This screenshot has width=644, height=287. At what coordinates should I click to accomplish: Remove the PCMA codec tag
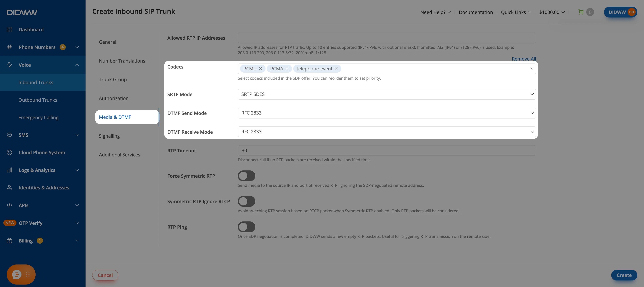pos(287,69)
